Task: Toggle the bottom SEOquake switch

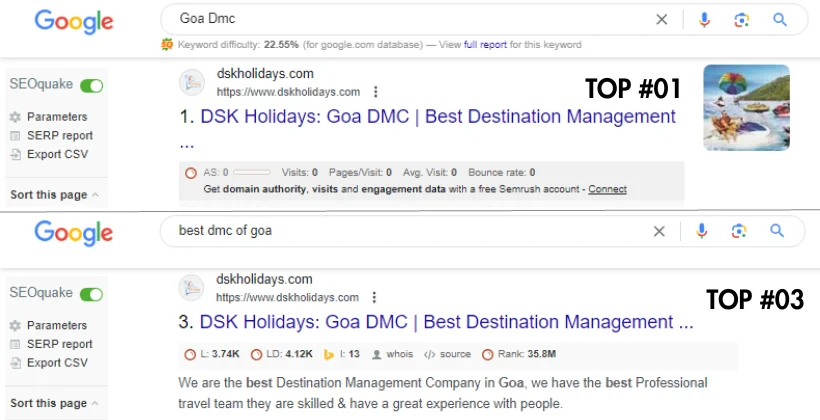Action: pos(91,294)
